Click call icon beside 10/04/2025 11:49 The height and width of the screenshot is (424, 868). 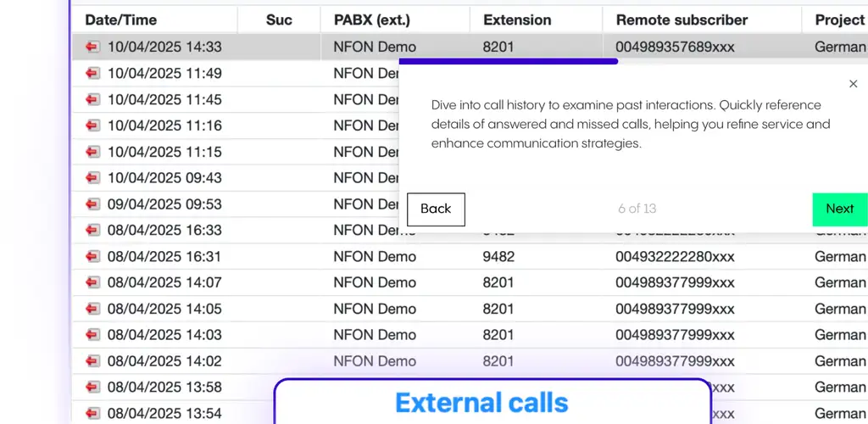(92, 74)
